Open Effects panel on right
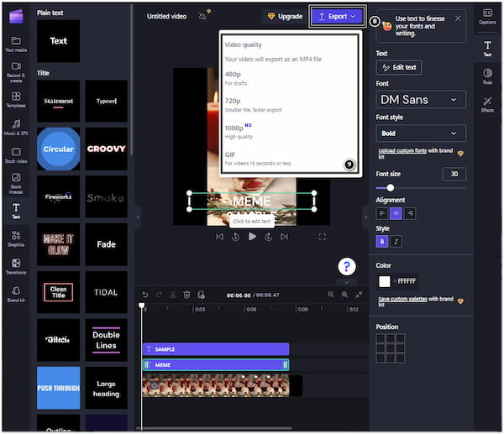The image size is (504, 434). [x=487, y=104]
